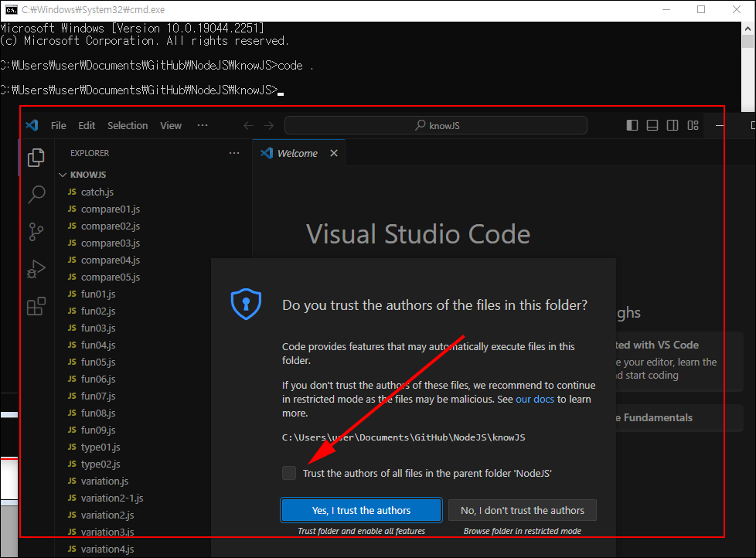
Task: Open fun08.js file
Action: click(98, 413)
